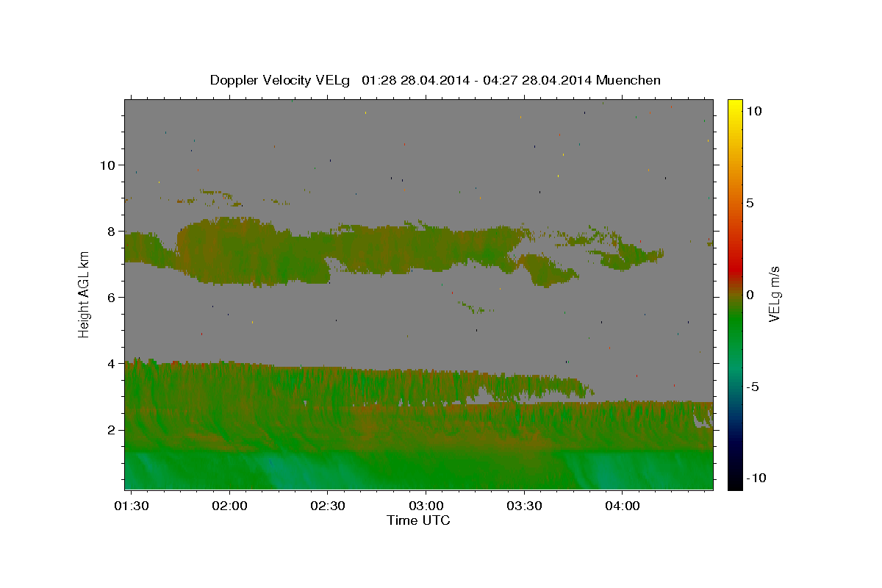This screenshot has width=882, height=588.
Task: Click the "VELg m/s" colorbar label
Action: click(774, 295)
